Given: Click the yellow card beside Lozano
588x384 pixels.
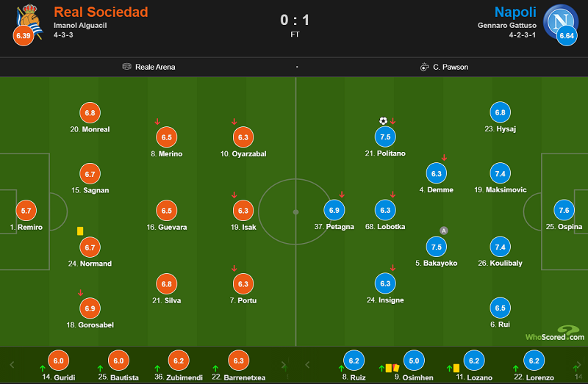Looking at the screenshot, I should [456, 369].
